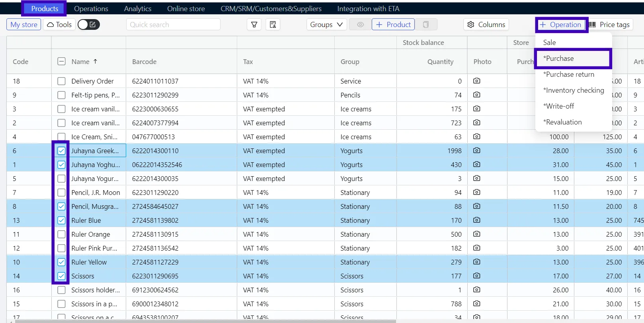
Task: Open photo camera icon for Ice Cream, Sni row
Action: [x=476, y=136]
